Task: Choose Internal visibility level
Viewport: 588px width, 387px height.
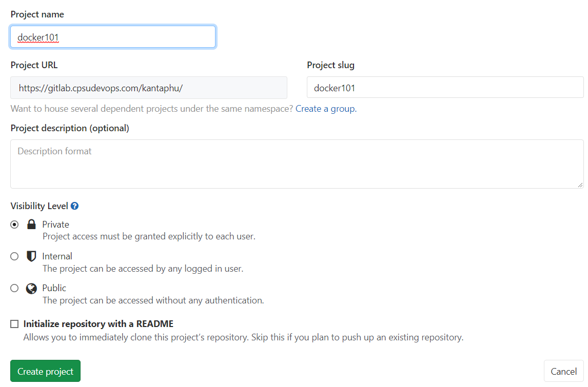Action: click(14, 256)
